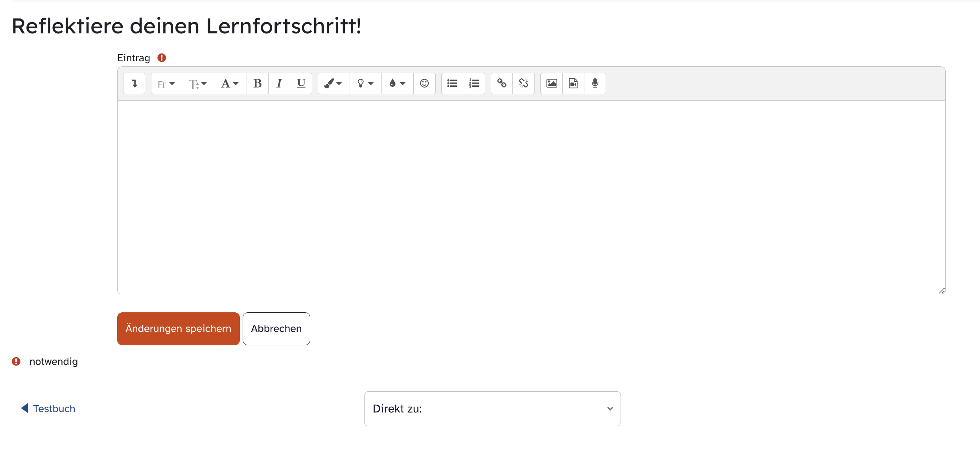980x451 pixels.
Task: Insert an unordered bullet list
Action: tap(452, 83)
